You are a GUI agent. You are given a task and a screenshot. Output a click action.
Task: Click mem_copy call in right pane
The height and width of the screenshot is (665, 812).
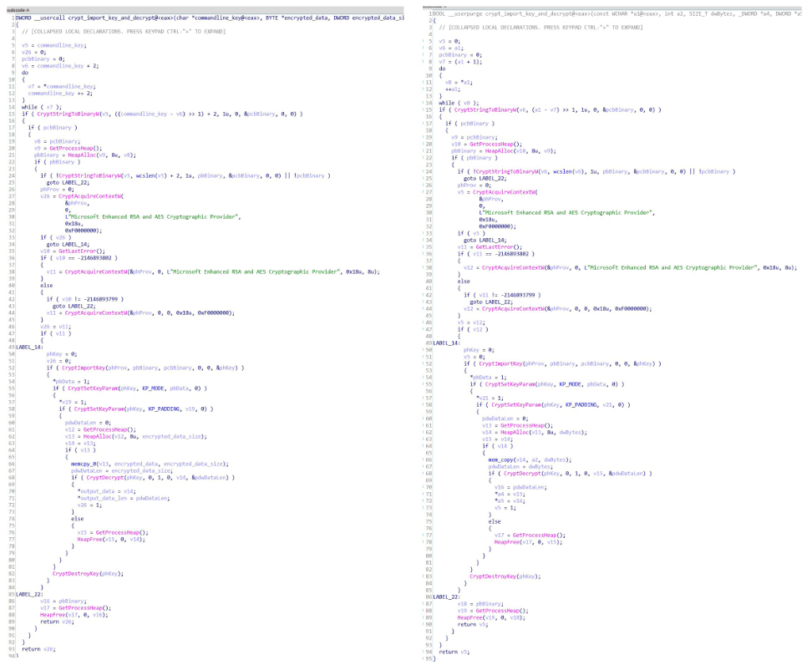(x=500, y=460)
